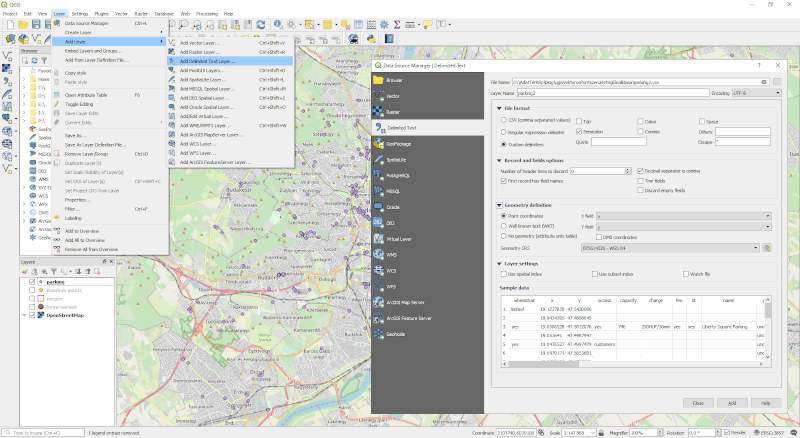Open the Y field dropdown
Image resolution: width=800 pixels, height=438 pixels.
pyautogui.click(x=684, y=227)
